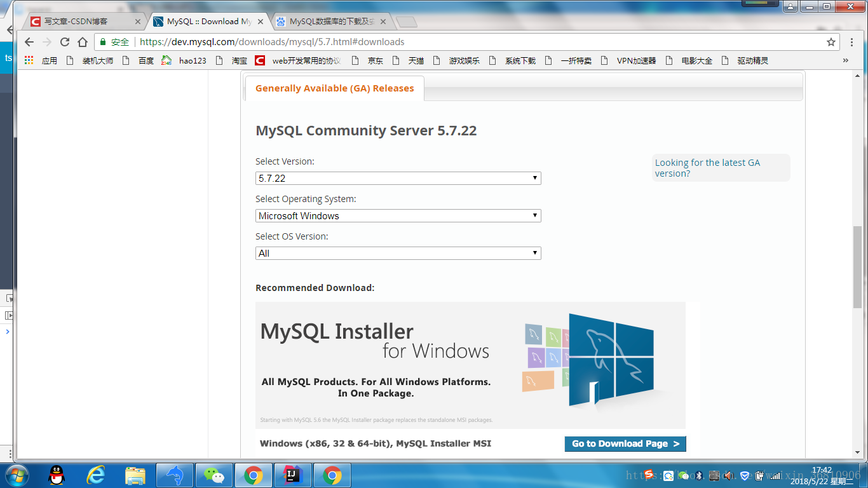The height and width of the screenshot is (488, 868).
Task: Close the MySQL :: Download tab
Action: coord(261,22)
